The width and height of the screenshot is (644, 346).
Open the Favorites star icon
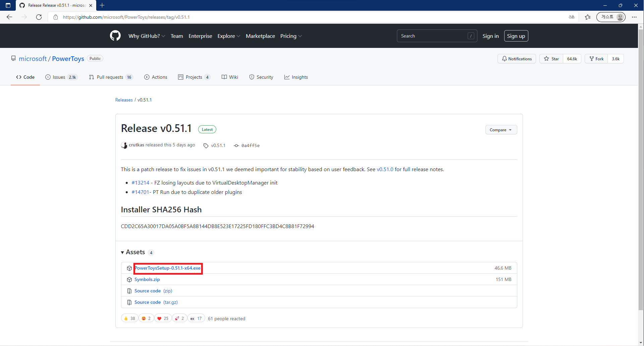pos(588,17)
